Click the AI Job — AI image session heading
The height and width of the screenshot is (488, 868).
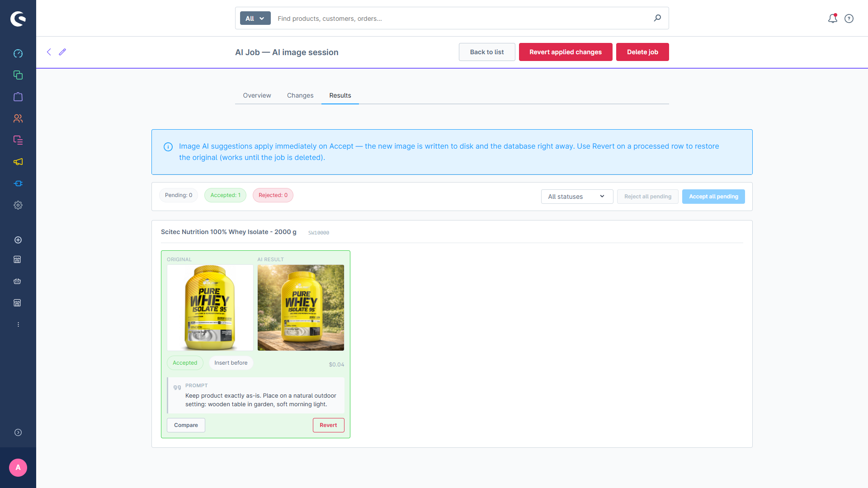tap(287, 52)
